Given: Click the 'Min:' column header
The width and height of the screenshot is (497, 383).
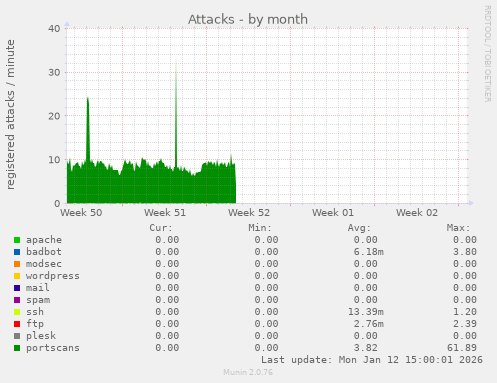Looking at the screenshot, I should click(260, 228).
